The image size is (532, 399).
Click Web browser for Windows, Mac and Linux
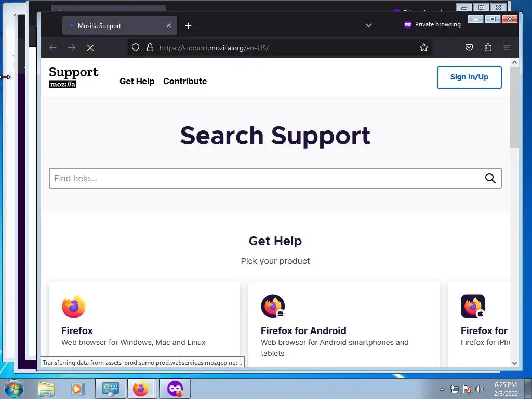[134, 342]
